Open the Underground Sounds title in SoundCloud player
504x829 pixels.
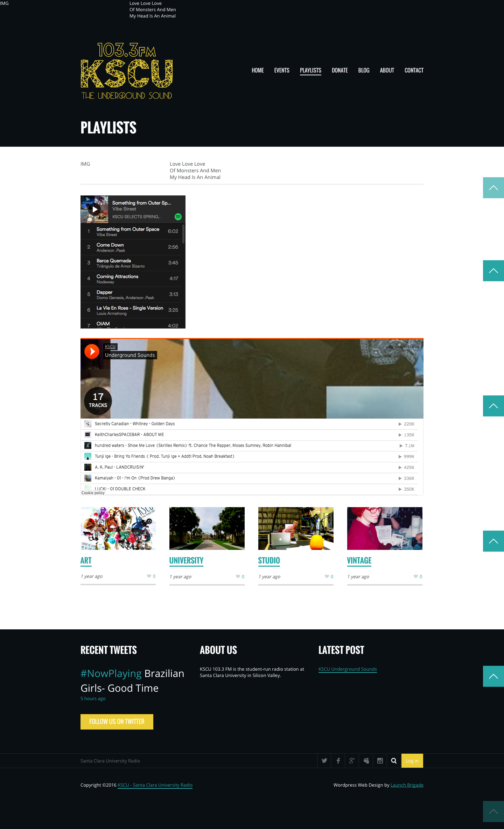pos(130,355)
